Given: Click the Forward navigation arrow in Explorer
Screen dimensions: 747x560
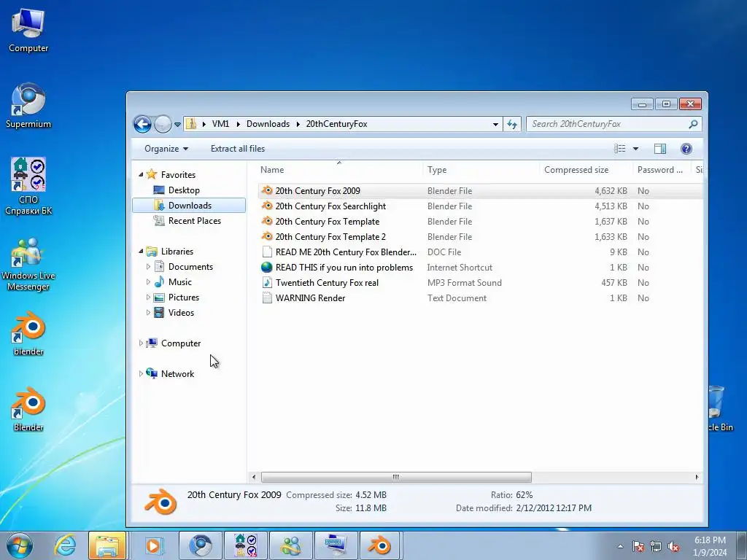Looking at the screenshot, I should click(163, 124).
